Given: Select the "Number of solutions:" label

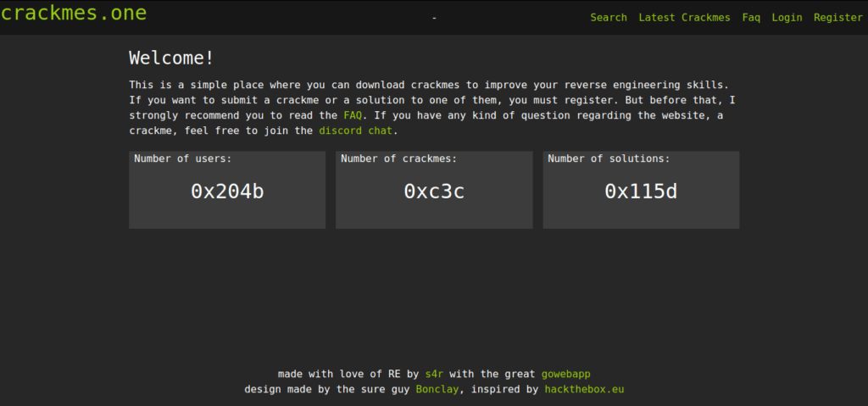Looking at the screenshot, I should coord(609,159).
